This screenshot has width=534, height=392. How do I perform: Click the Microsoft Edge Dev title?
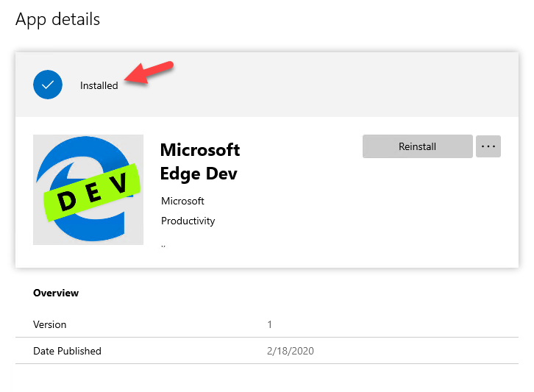click(200, 162)
